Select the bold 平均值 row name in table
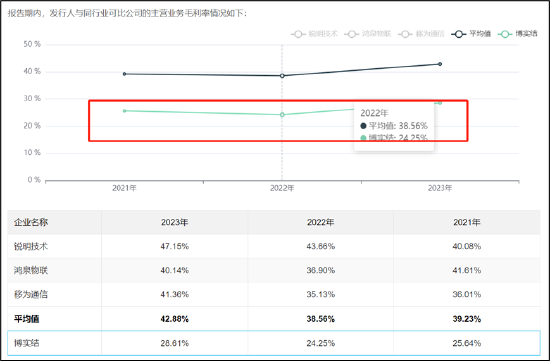550x361 pixels. [x=27, y=319]
